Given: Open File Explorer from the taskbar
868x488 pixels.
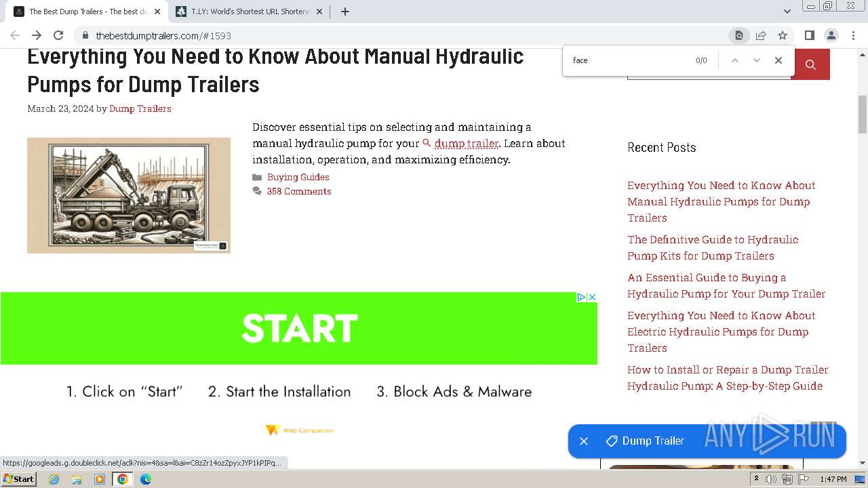Looking at the screenshot, I should (77, 479).
